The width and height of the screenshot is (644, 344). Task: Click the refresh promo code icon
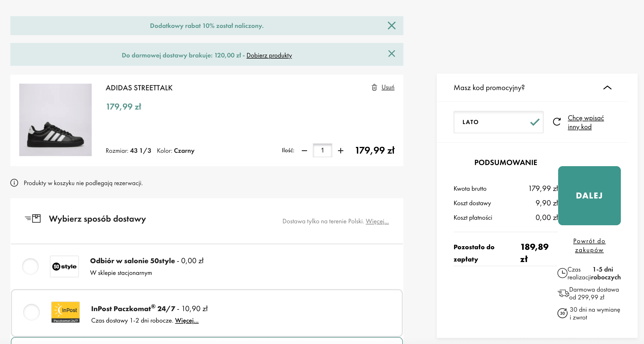coord(557,122)
